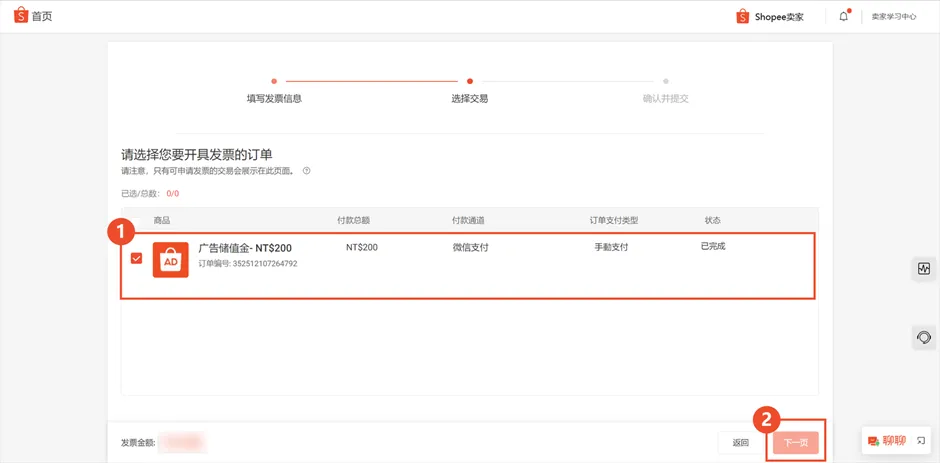This screenshot has height=463, width=940.
Task: Click the 微信支付 payment channel cell
Action: tap(471, 247)
